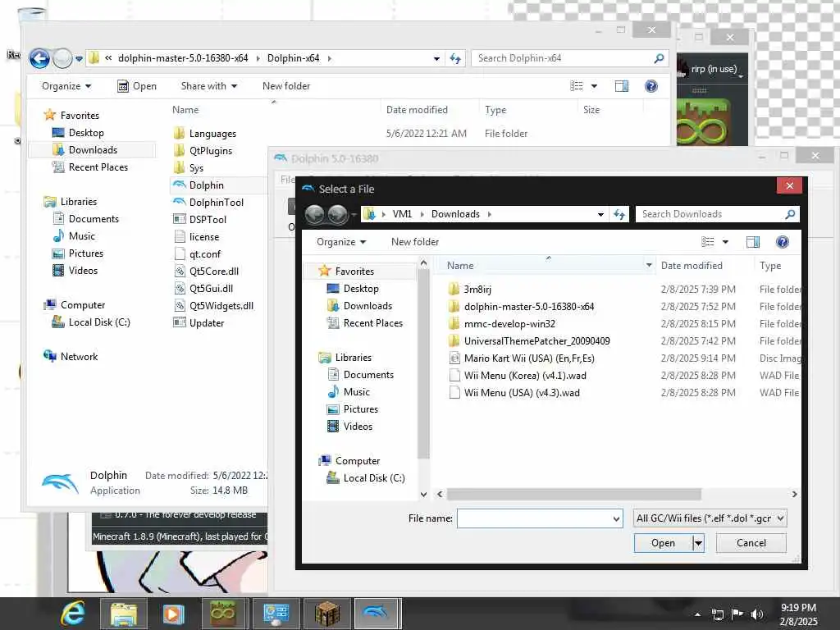Image resolution: width=840 pixels, height=630 pixels.
Task: Open Internet Explorer from taskbar
Action: 73,614
